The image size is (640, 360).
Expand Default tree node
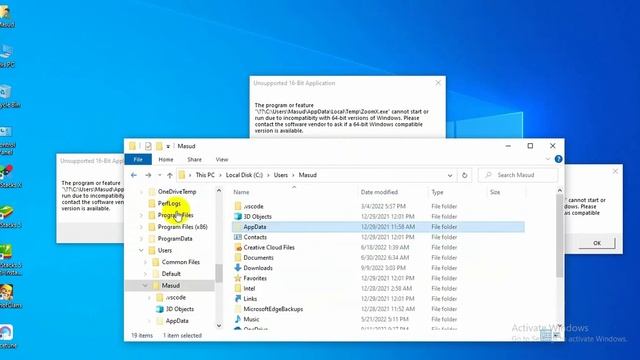coord(145,274)
